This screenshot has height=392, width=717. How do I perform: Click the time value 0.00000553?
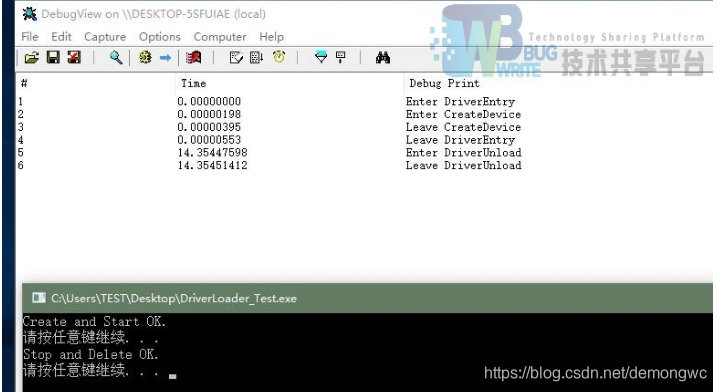[209, 140]
